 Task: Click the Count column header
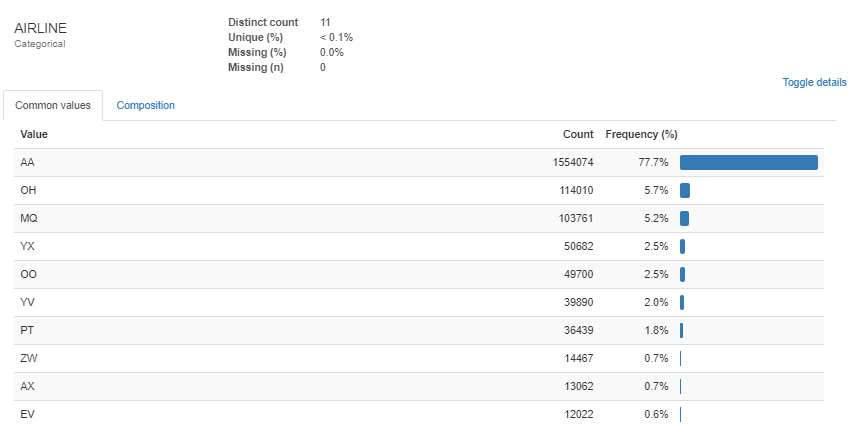pyautogui.click(x=578, y=134)
